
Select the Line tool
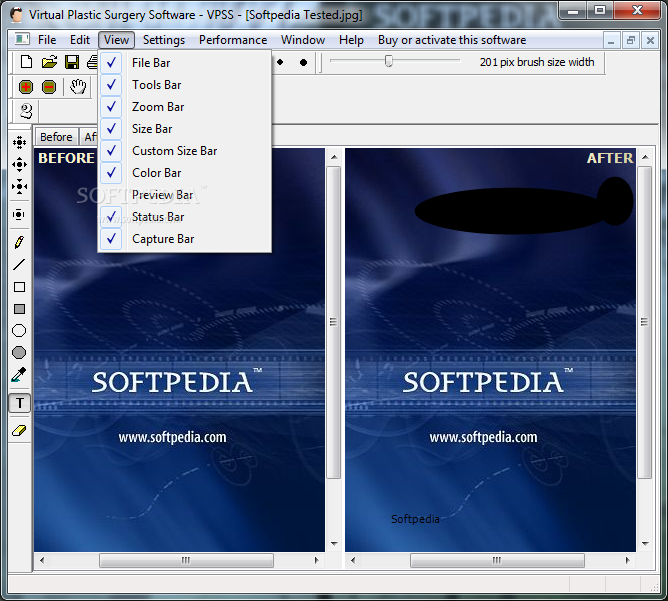click(x=19, y=265)
